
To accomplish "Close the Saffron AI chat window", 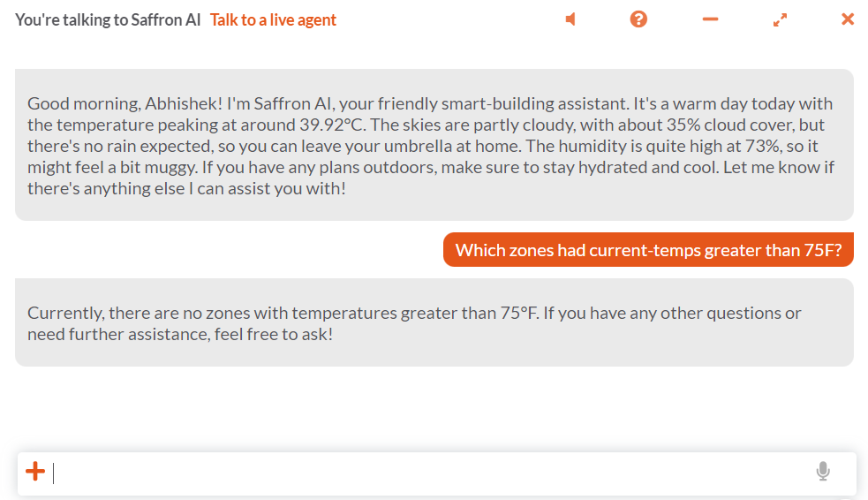I will pyautogui.click(x=848, y=19).
